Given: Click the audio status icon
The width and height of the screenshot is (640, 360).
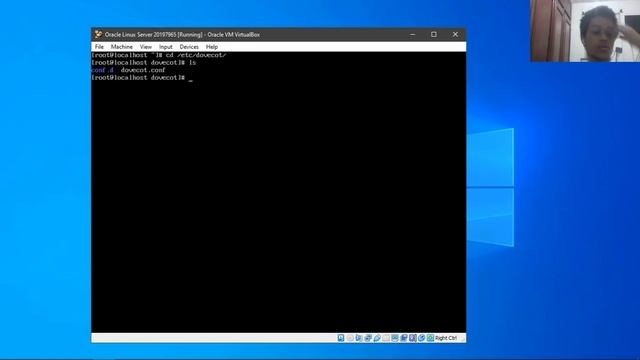Looking at the screenshot, I should coord(359,338).
